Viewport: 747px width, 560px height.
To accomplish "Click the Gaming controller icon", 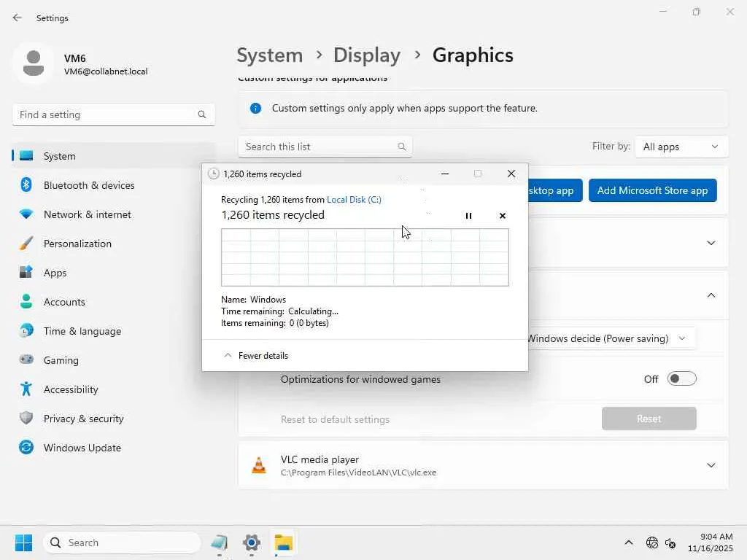I will (26, 359).
